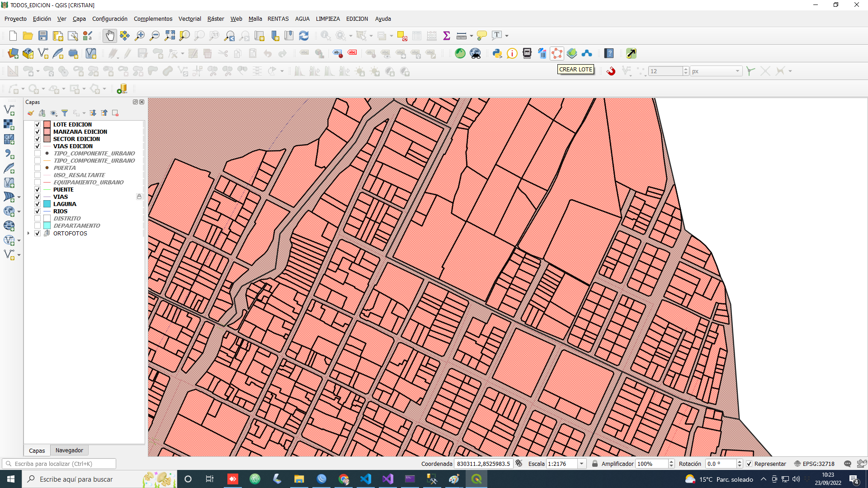868x488 pixels.
Task: Enable snapping with the red magnet icon
Action: tap(611, 71)
